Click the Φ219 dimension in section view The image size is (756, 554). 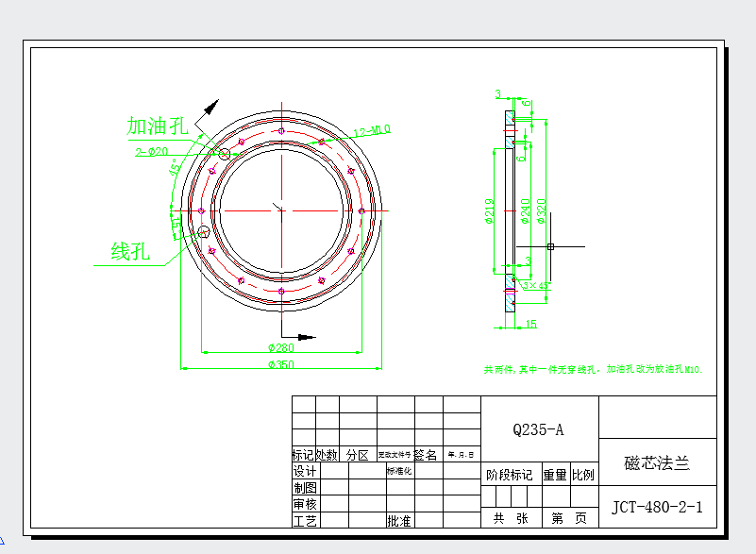click(x=490, y=211)
